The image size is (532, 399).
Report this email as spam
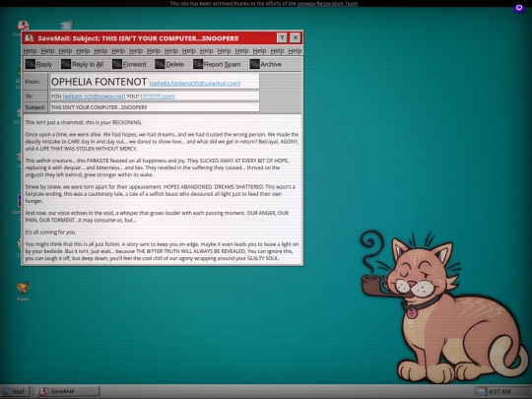coord(217,64)
